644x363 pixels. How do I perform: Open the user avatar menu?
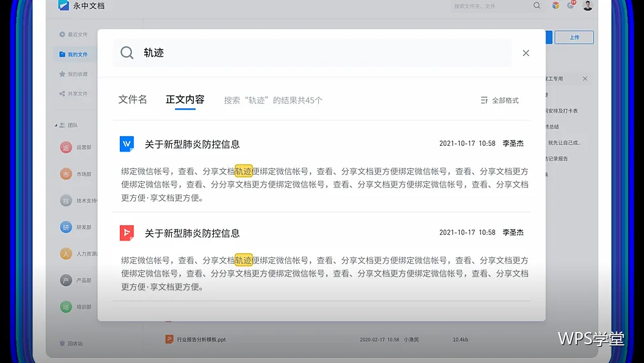pos(588,5)
